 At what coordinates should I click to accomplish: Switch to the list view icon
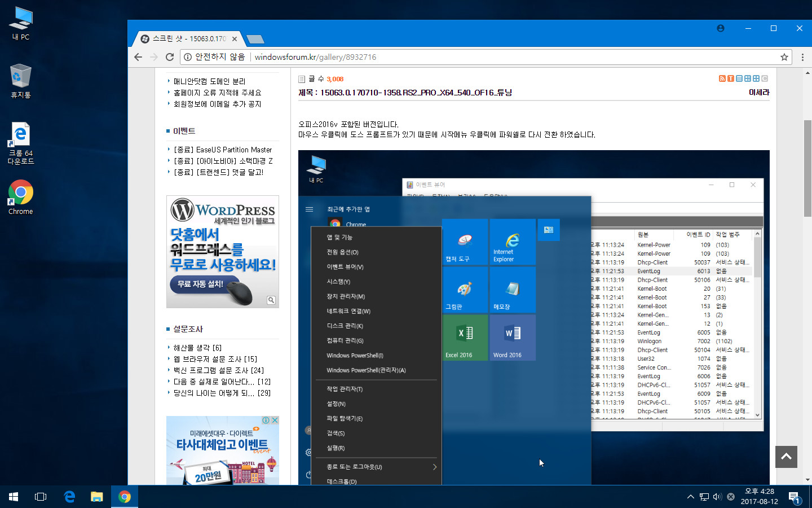(739, 78)
